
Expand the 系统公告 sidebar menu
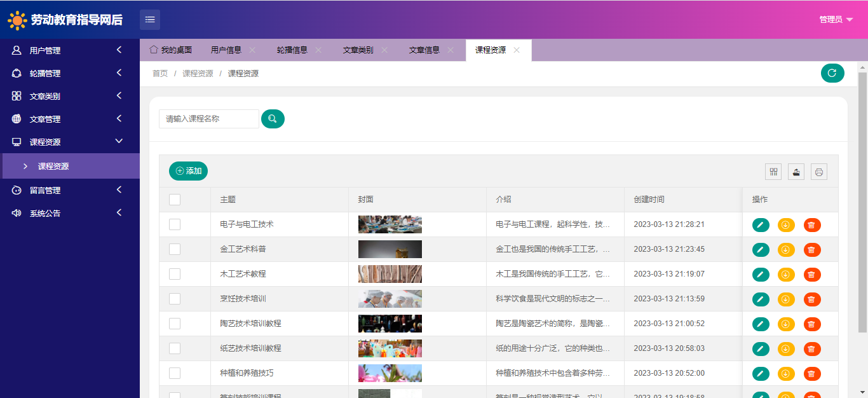pyautogui.click(x=70, y=213)
